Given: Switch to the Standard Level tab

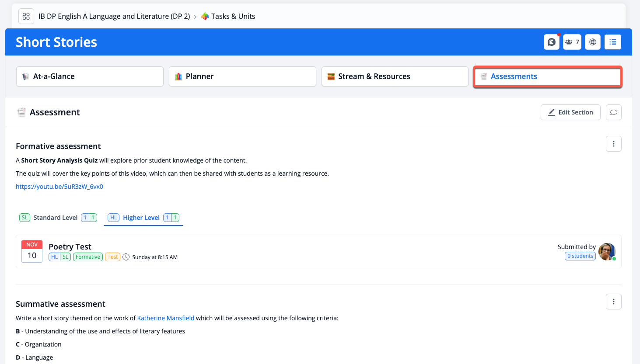Looking at the screenshot, I should coord(56,218).
